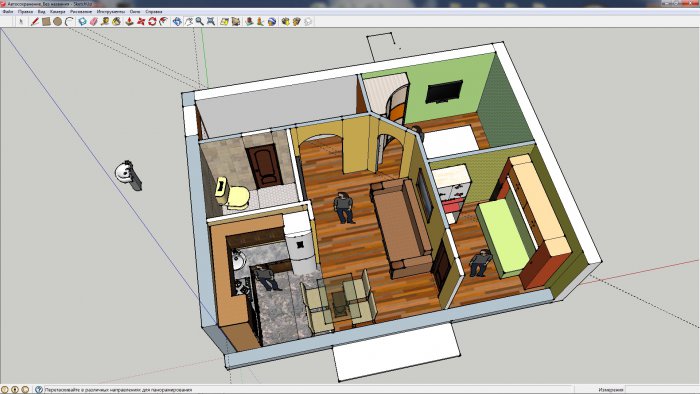Open the Инструменты menu
Image resolution: width=700 pixels, height=394 pixels.
click(x=111, y=12)
